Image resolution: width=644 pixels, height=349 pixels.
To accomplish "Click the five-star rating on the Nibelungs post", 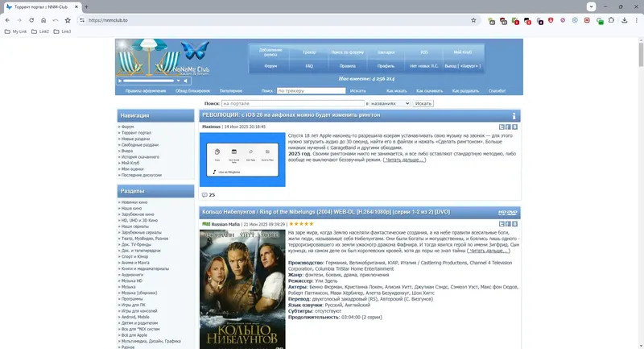I will (x=301, y=224).
